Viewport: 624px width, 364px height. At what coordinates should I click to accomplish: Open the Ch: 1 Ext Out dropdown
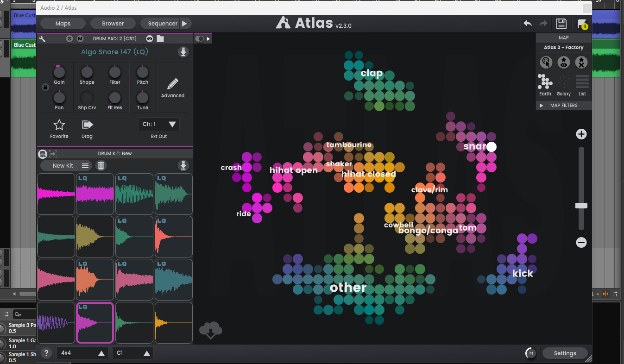point(158,124)
